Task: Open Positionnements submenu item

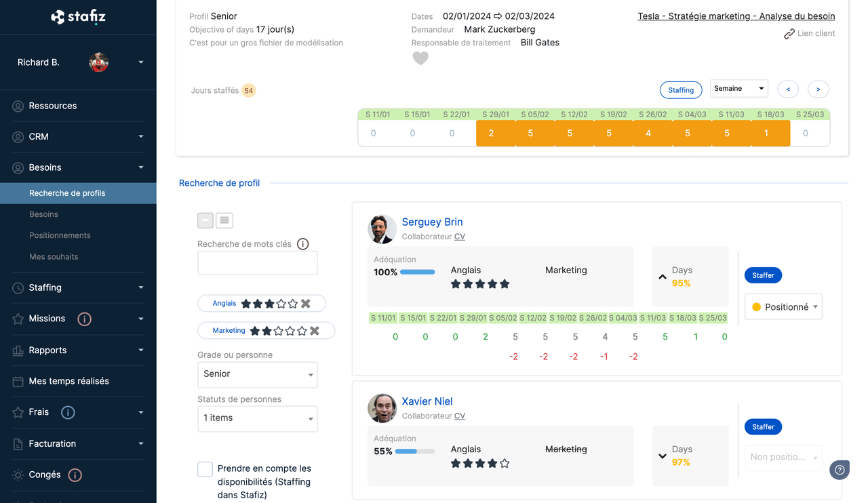Action: point(60,235)
